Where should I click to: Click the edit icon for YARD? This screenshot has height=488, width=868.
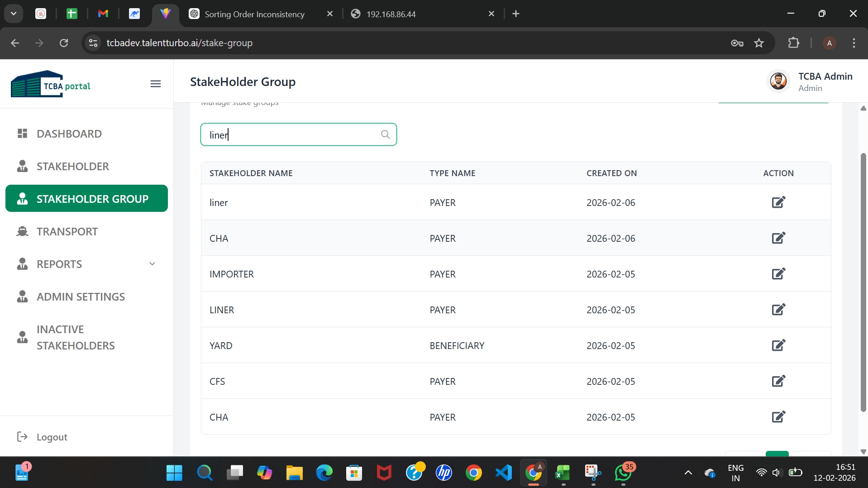pyautogui.click(x=778, y=345)
